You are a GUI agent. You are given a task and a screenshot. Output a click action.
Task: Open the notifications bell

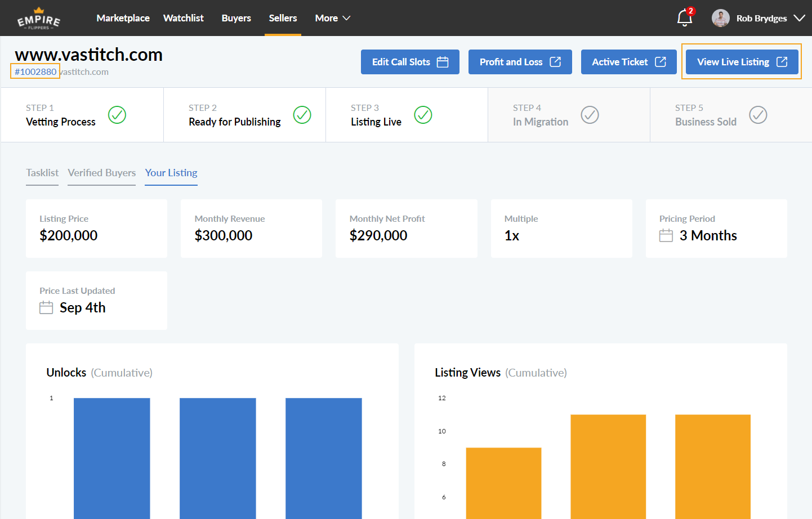684,18
